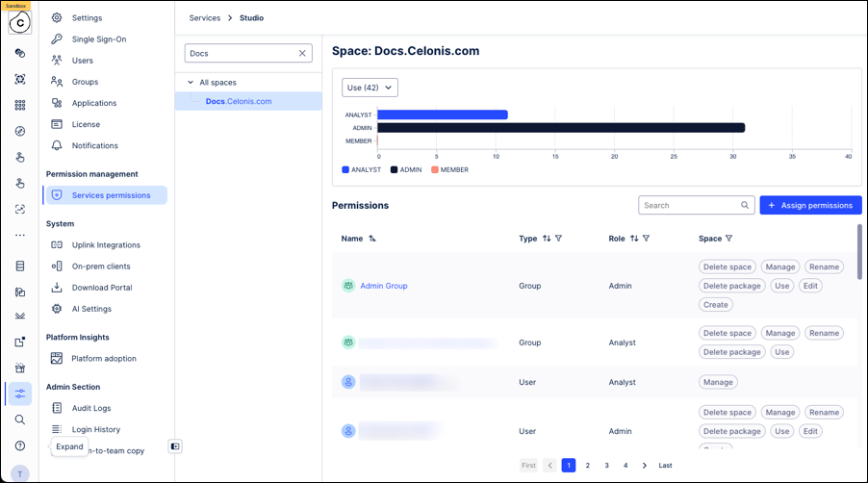Click the Download Portal icon

coord(57,288)
